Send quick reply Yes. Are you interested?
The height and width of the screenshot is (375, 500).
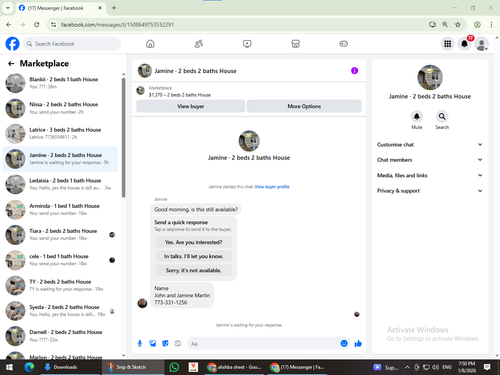(193, 242)
